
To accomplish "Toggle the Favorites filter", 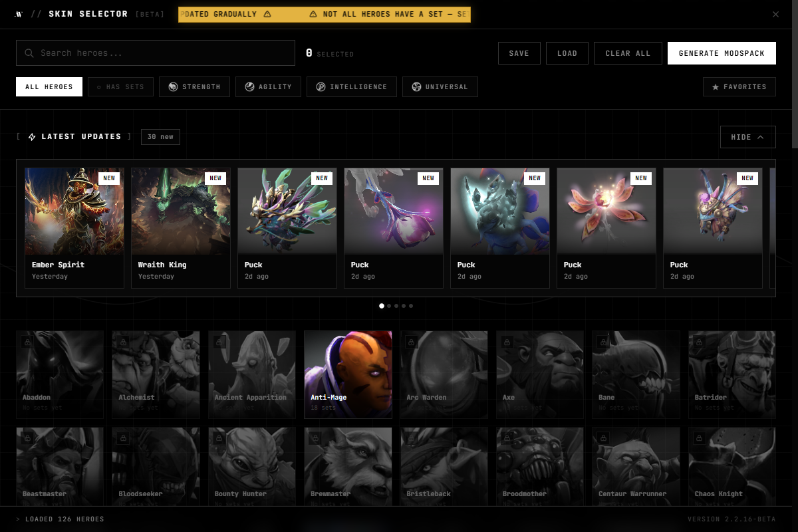I will [739, 87].
